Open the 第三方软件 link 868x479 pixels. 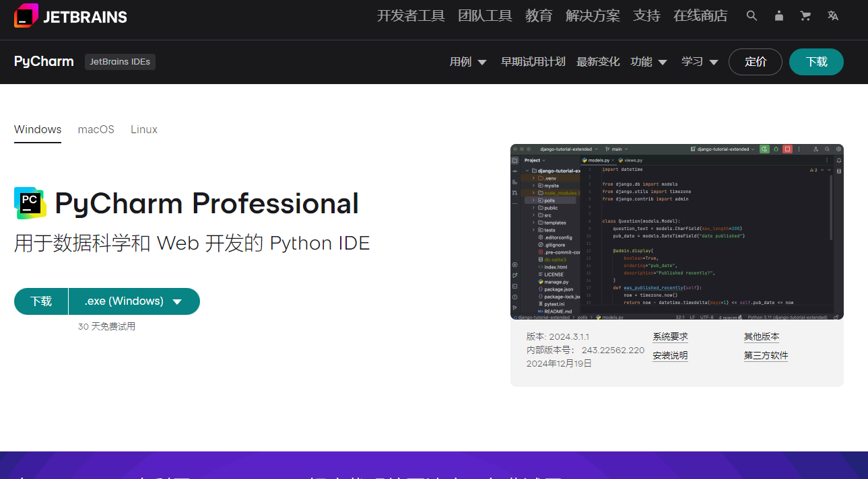(x=766, y=356)
